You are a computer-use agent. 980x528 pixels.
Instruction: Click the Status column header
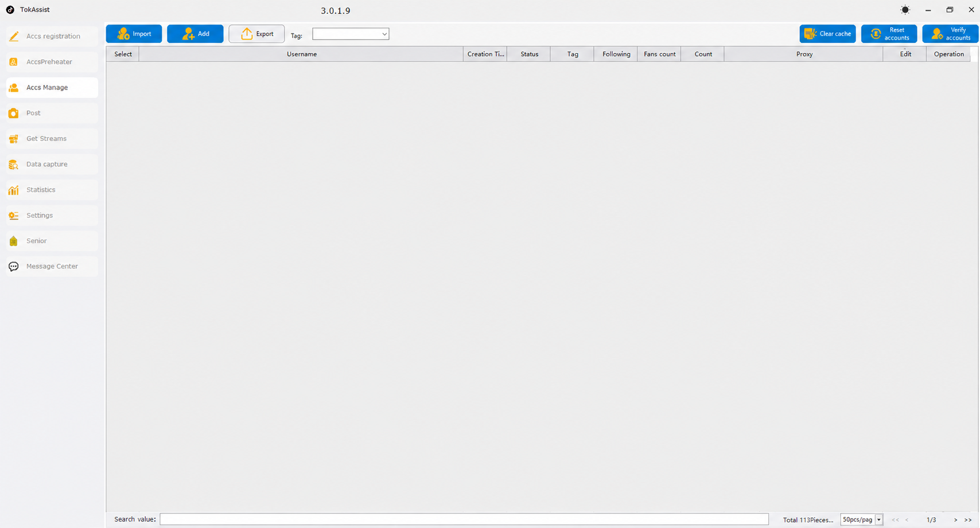[529, 54]
